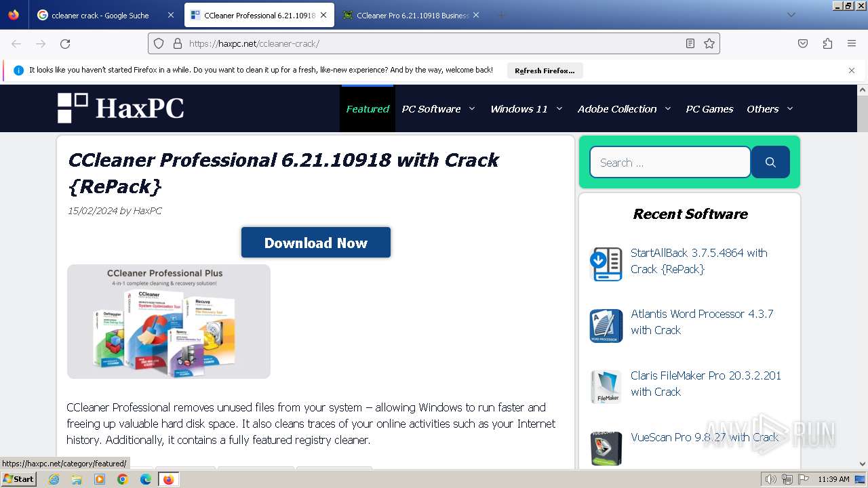Open File Explorer from the taskbar
Screen dimensions: 868x488
[77, 479]
